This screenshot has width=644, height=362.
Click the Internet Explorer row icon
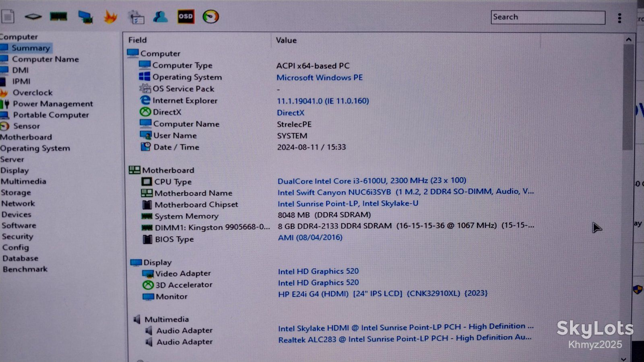[x=145, y=100]
